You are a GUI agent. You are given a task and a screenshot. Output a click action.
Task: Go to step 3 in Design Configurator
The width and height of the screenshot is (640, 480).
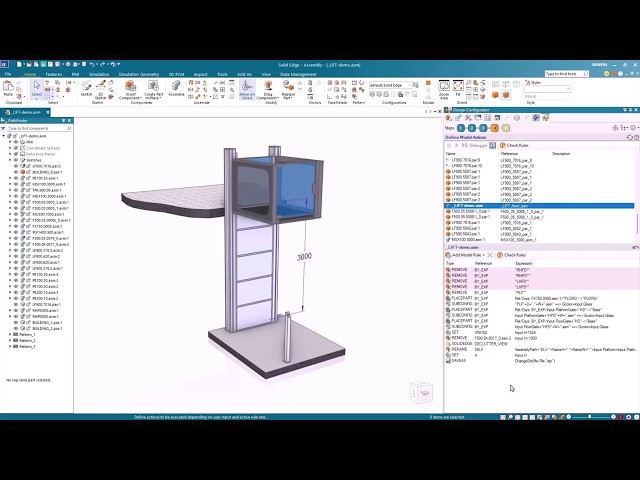483,128
